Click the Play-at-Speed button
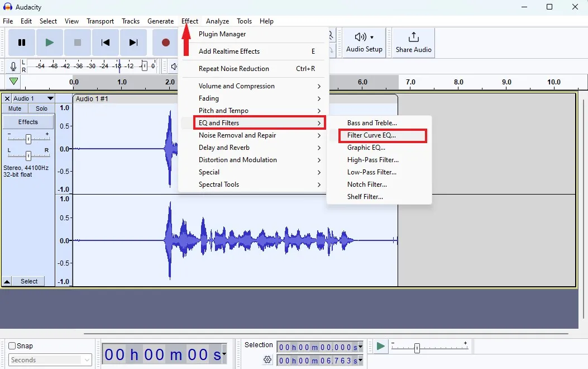The image size is (588, 369). click(x=380, y=346)
